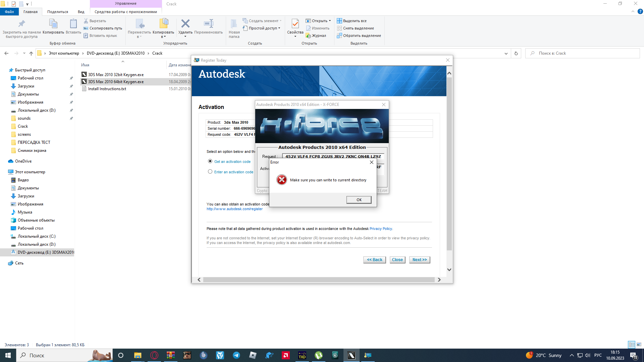Open the Share (Поделиться) ribbon tab
This screenshot has height=362, width=644.
click(x=57, y=12)
